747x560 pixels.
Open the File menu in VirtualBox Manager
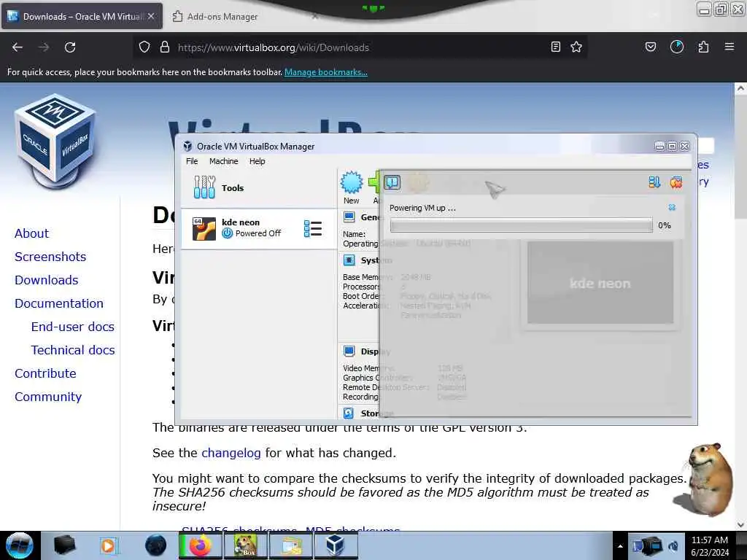click(x=192, y=161)
